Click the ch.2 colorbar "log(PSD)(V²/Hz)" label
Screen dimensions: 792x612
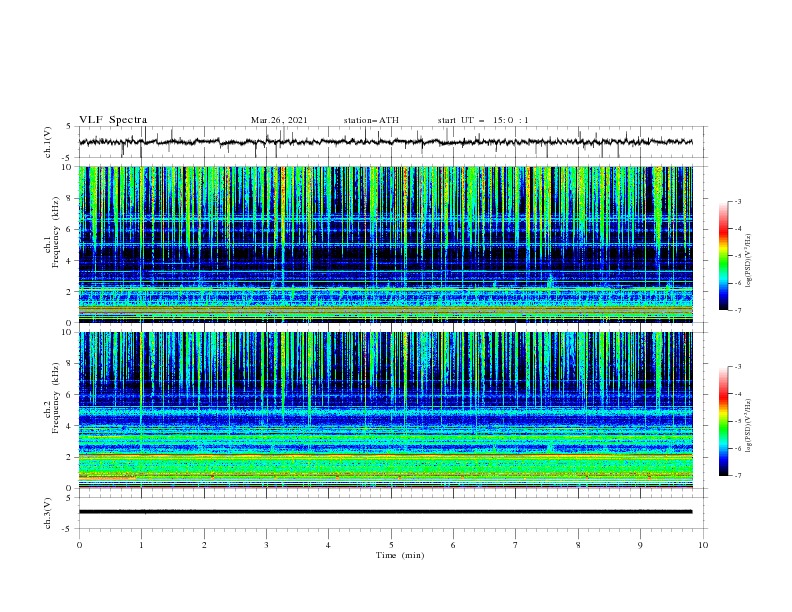click(x=749, y=425)
